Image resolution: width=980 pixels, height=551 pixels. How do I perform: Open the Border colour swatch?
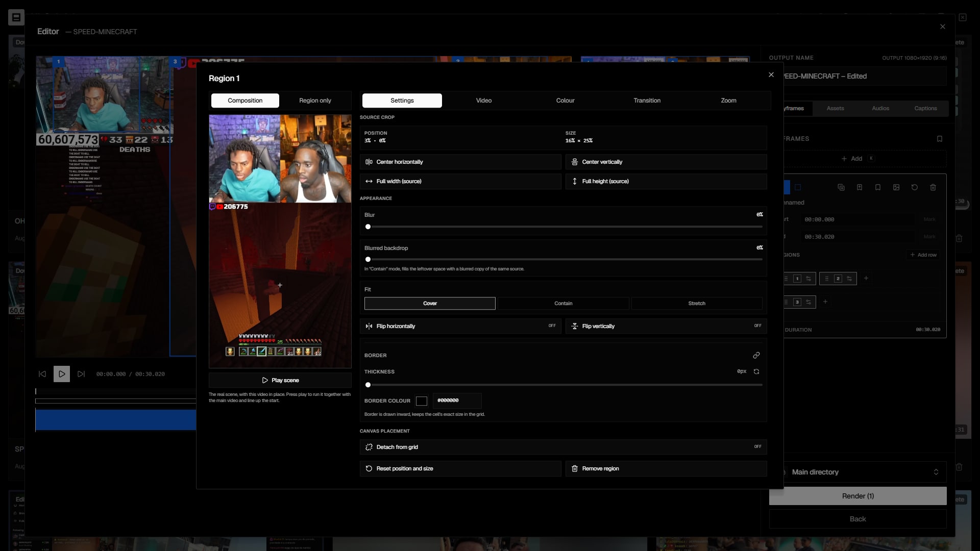click(x=422, y=401)
